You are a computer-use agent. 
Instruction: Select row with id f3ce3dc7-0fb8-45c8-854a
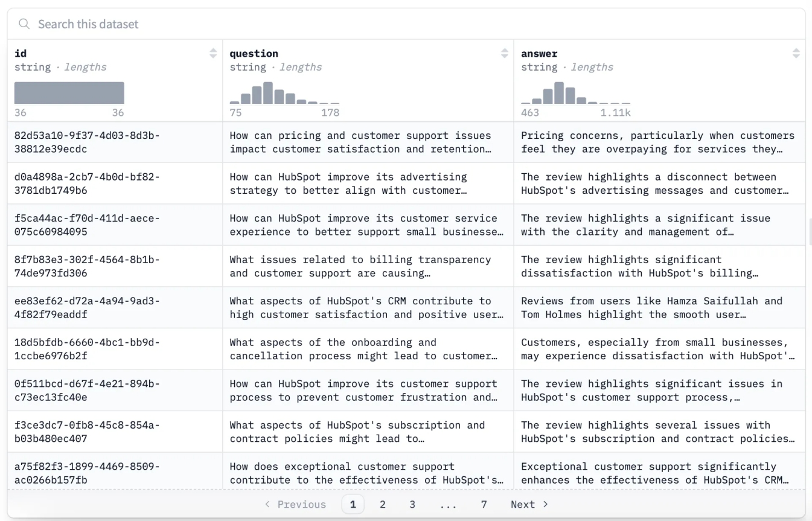point(88,432)
